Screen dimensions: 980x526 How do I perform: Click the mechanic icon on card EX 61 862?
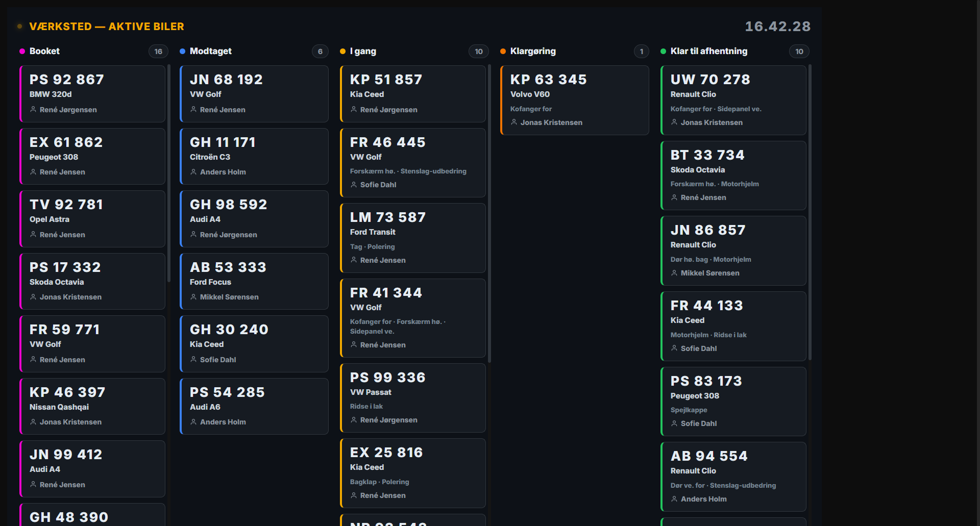pyautogui.click(x=33, y=172)
